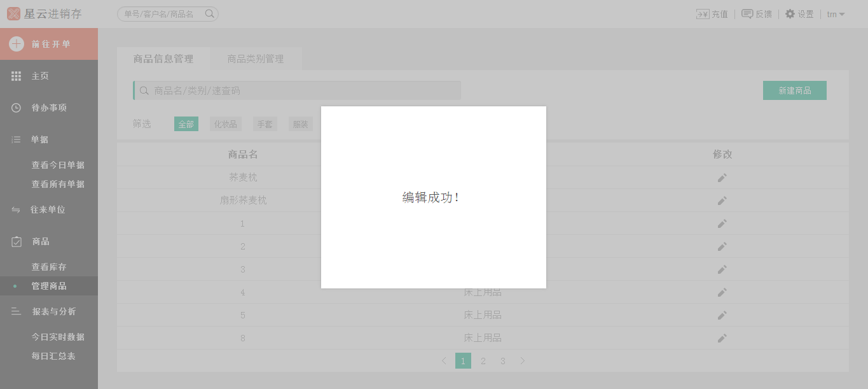Filter products by 手套
The image size is (868, 389).
pos(265,124)
